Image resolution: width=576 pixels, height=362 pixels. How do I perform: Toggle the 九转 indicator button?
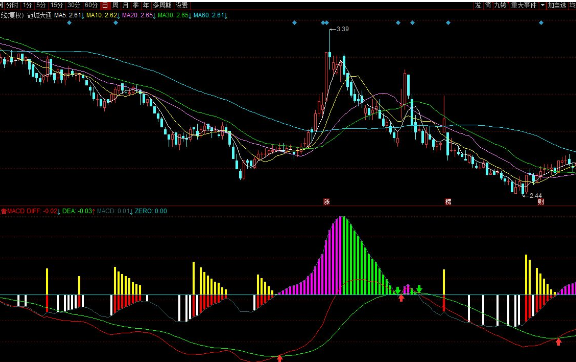pyautogui.click(x=500, y=5)
